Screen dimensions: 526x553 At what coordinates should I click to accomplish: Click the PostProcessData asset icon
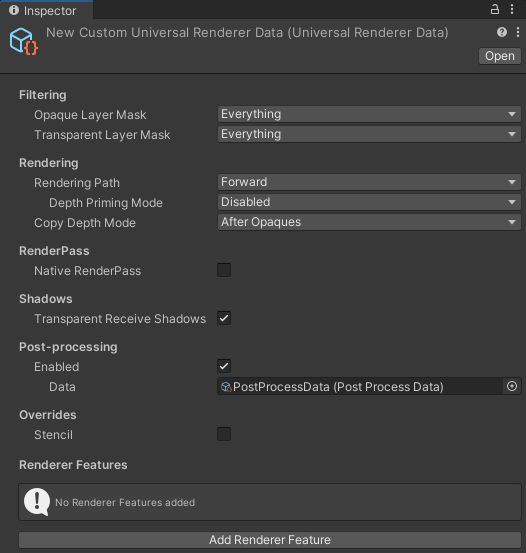pos(226,387)
